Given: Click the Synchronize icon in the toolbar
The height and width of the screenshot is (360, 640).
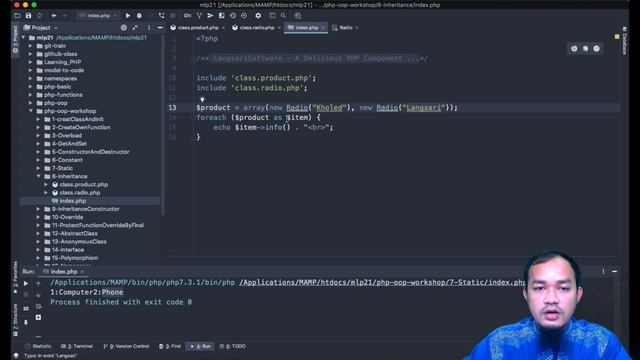Looking at the screenshot, I should 40,16.
